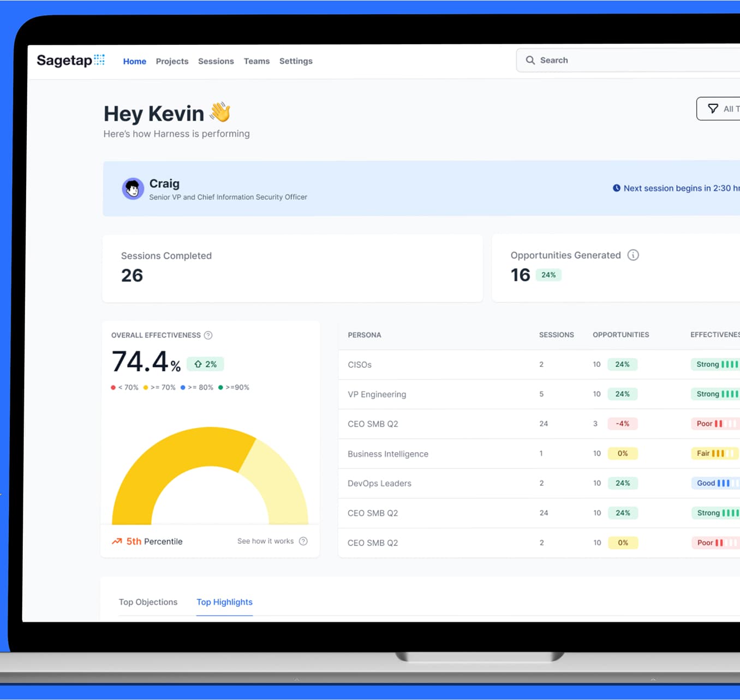Click the Next session begins in 2:30 notice
Image resolution: width=740 pixels, height=700 pixels.
click(677, 188)
